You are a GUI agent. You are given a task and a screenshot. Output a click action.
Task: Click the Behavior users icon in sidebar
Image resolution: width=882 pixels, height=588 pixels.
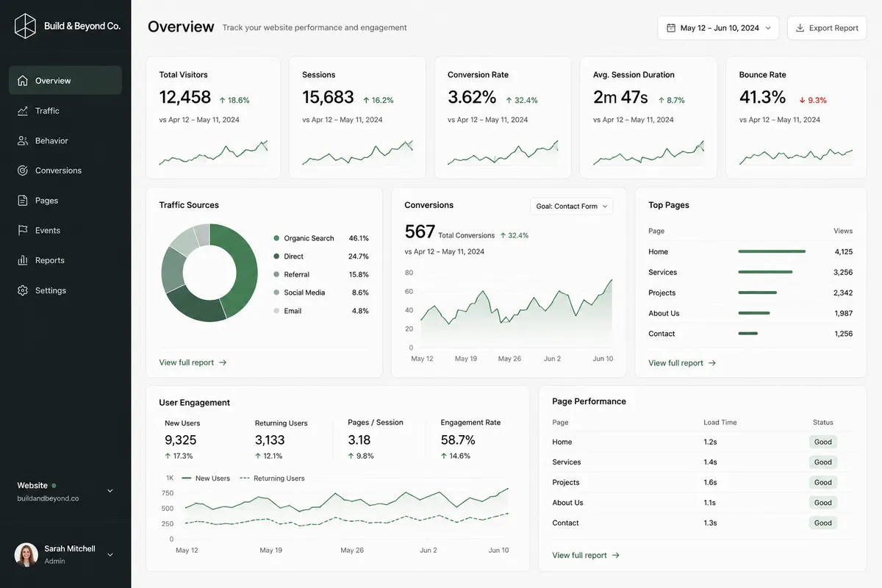click(x=23, y=140)
